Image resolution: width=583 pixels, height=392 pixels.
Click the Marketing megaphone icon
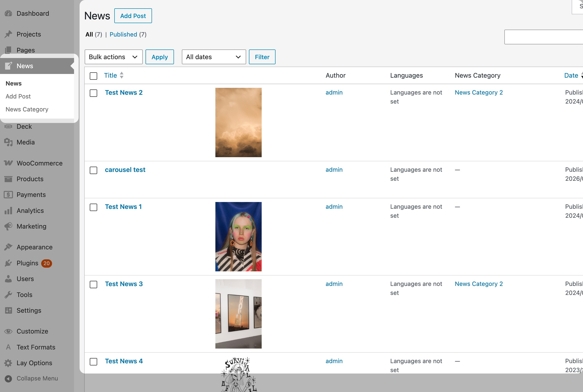pyautogui.click(x=8, y=226)
